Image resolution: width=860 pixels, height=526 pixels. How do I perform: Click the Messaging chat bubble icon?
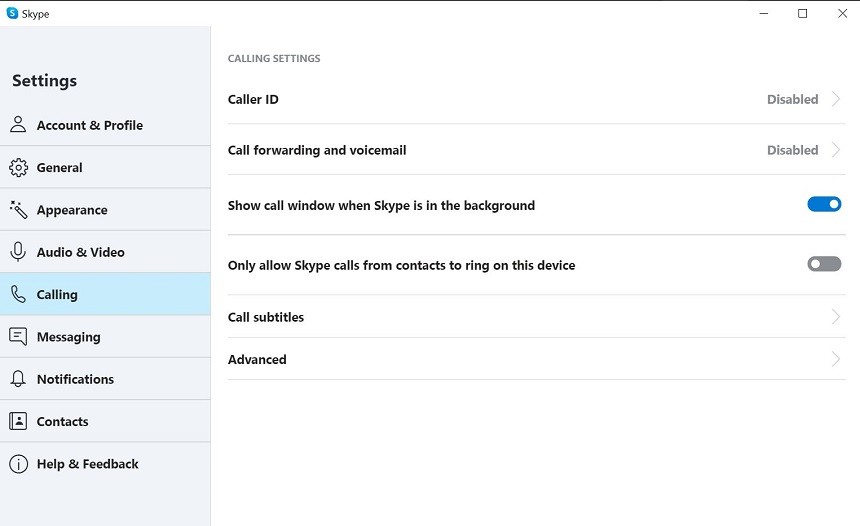(x=18, y=336)
